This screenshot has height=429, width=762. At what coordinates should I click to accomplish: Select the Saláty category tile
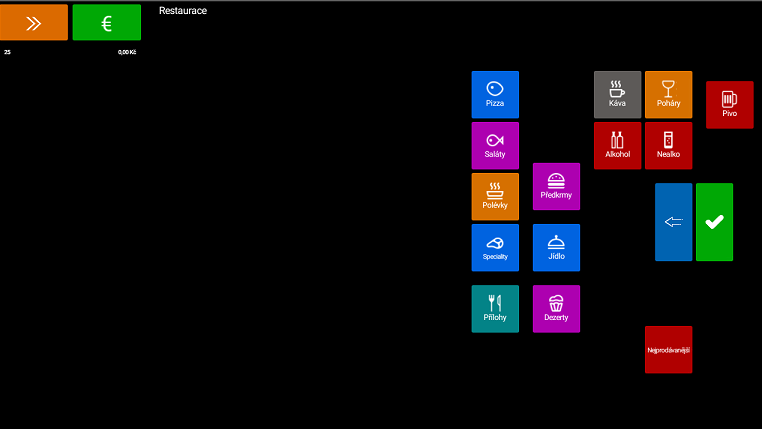click(x=495, y=146)
